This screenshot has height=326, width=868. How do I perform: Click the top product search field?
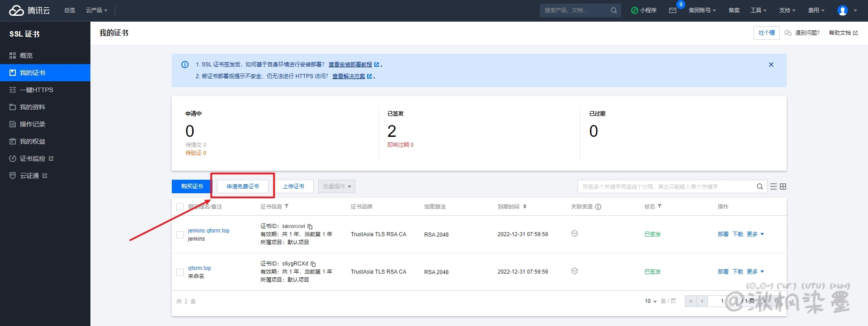(x=574, y=10)
